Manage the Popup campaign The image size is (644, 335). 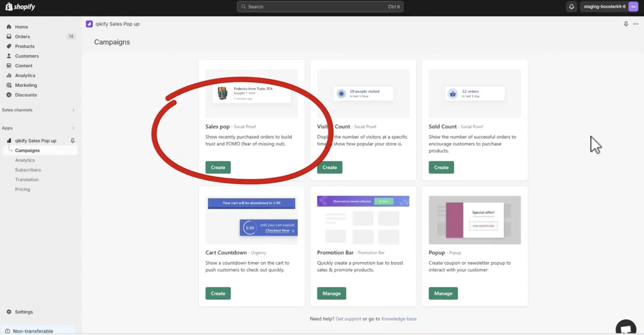(x=443, y=294)
